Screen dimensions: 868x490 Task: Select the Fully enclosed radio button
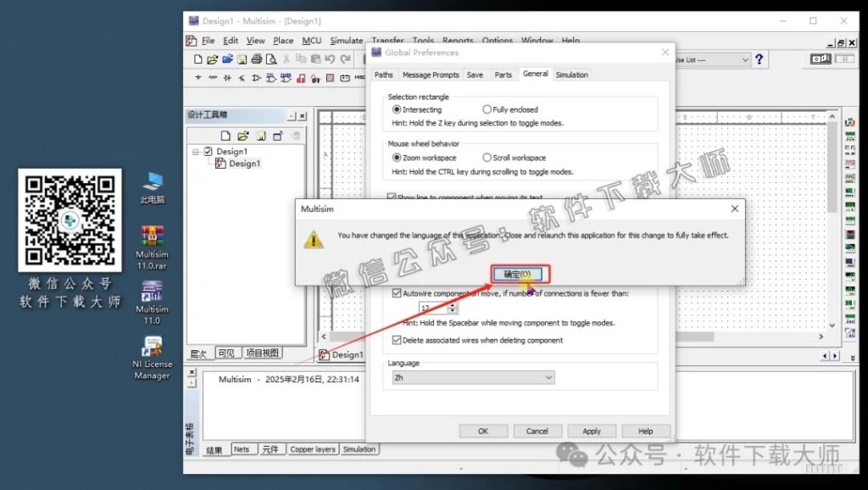pos(487,109)
